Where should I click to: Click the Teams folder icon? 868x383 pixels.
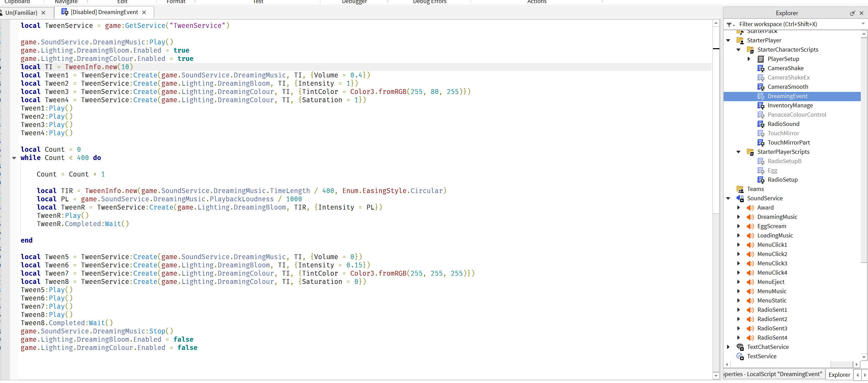(x=740, y=189)
